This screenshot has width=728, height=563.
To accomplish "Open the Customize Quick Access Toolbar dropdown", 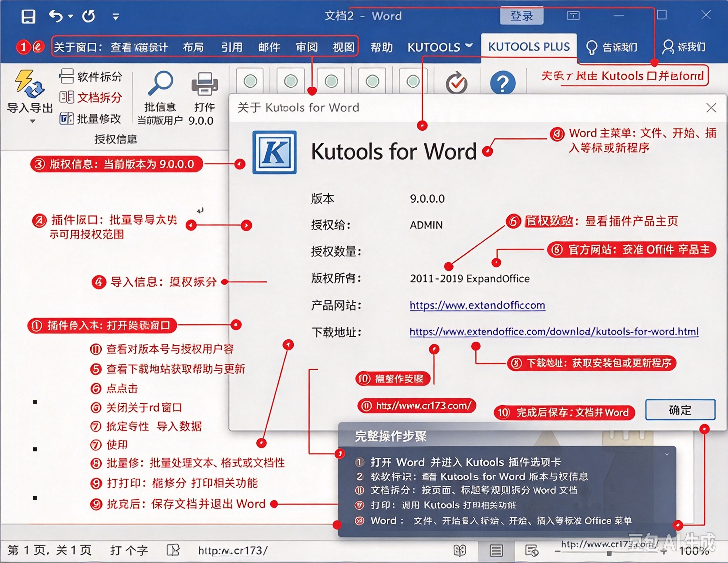I will 116,17.
